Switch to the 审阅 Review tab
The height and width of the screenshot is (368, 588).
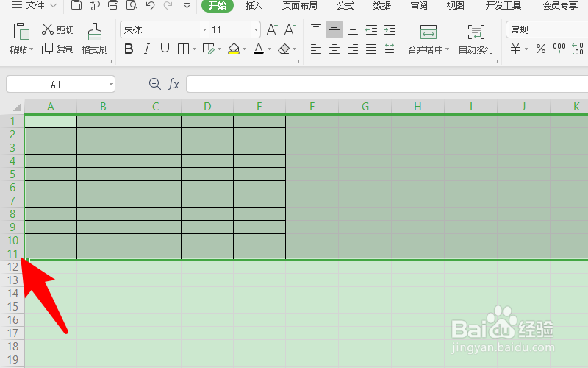(418, 6)
